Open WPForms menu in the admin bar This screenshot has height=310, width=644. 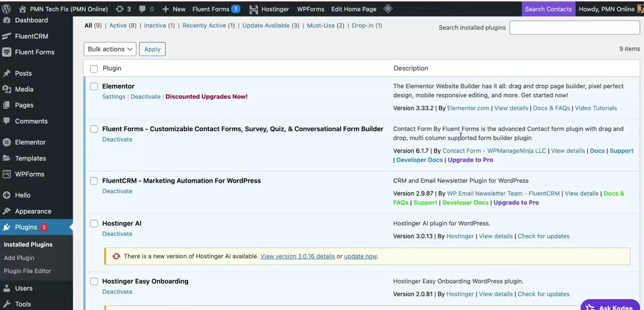(x=310, y=9)
